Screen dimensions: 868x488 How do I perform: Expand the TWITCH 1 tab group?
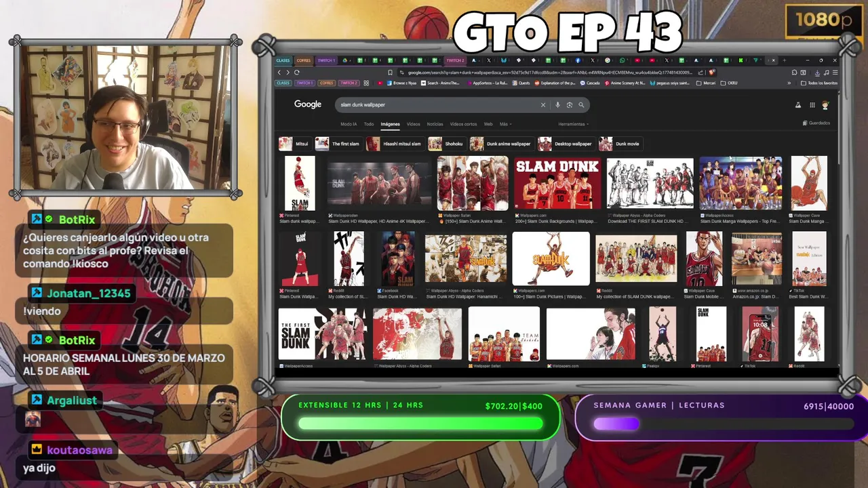pos(326,60)
